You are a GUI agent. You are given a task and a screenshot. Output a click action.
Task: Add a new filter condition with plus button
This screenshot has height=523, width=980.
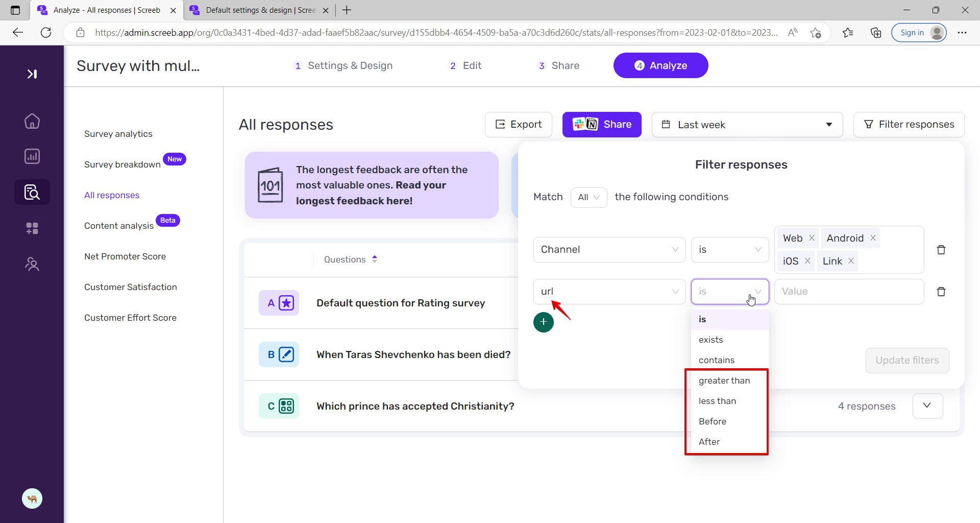(x=544, y=322)
